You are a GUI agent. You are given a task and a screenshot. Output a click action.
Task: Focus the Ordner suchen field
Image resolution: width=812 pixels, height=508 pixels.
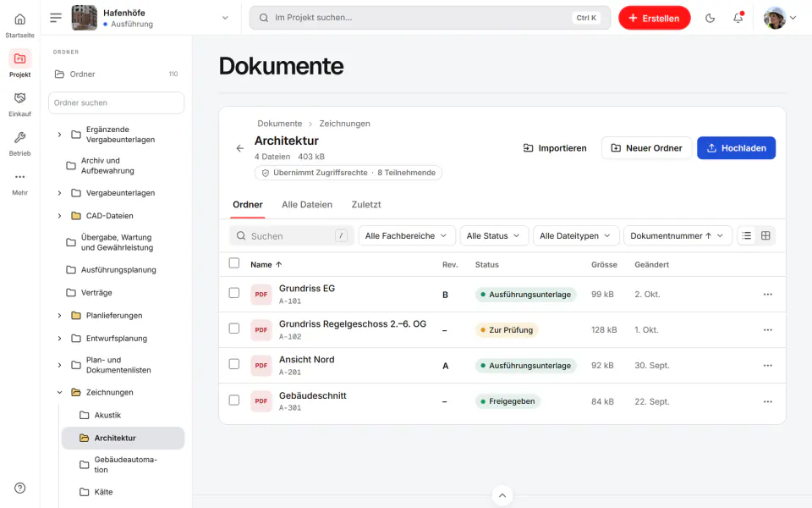[117, 102]
